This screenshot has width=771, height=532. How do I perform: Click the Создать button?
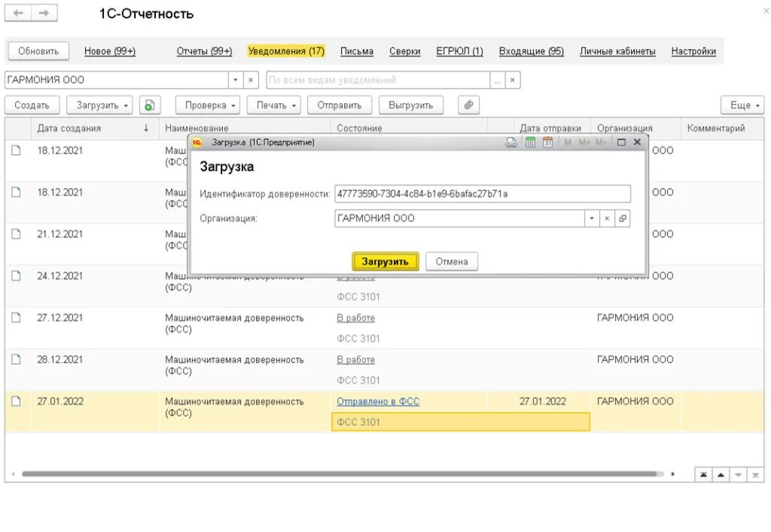tap(32, 105)
